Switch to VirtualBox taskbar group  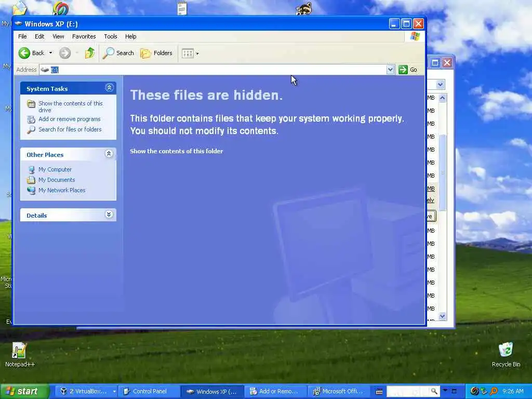tap(87, 392)
